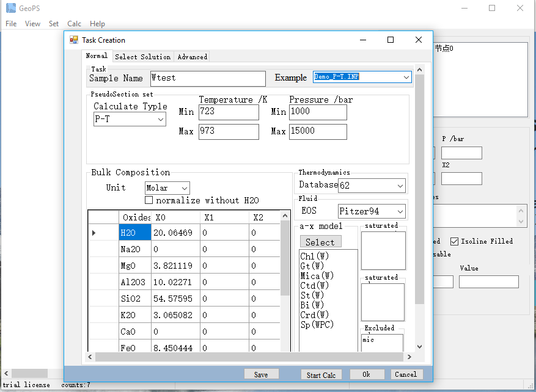Switch to the Select Solution tab
This screenshot has width=536, height=392.
coord(142,57)
